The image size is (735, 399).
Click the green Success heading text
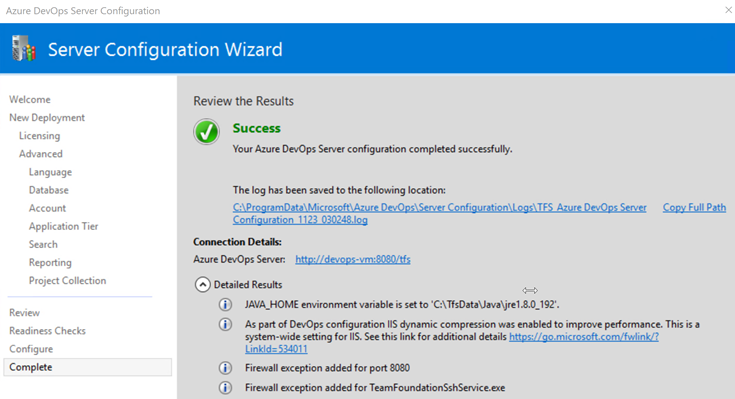click(x=256, y=128)
